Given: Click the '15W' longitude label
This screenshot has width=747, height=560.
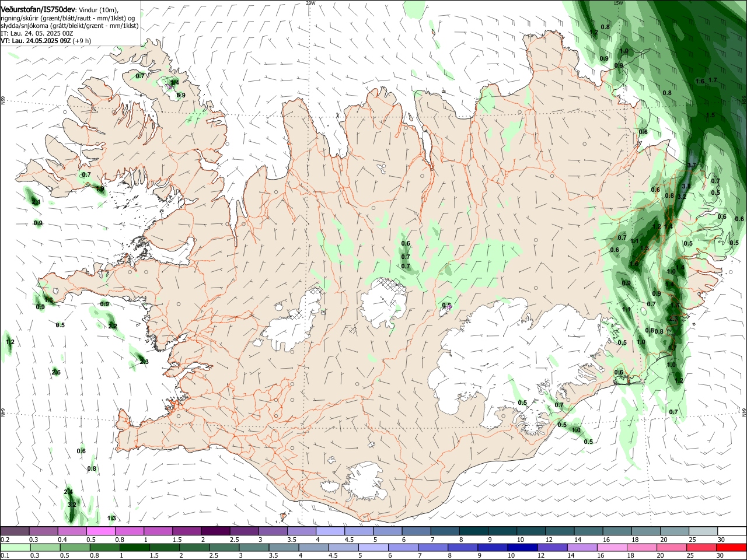Looking at the screenshot, I should (618, 3).
